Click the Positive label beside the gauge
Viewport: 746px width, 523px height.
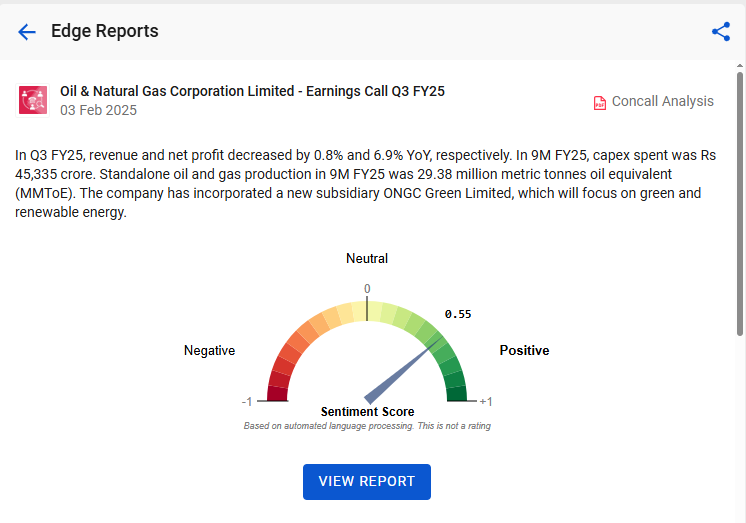[x=524, y=350]
